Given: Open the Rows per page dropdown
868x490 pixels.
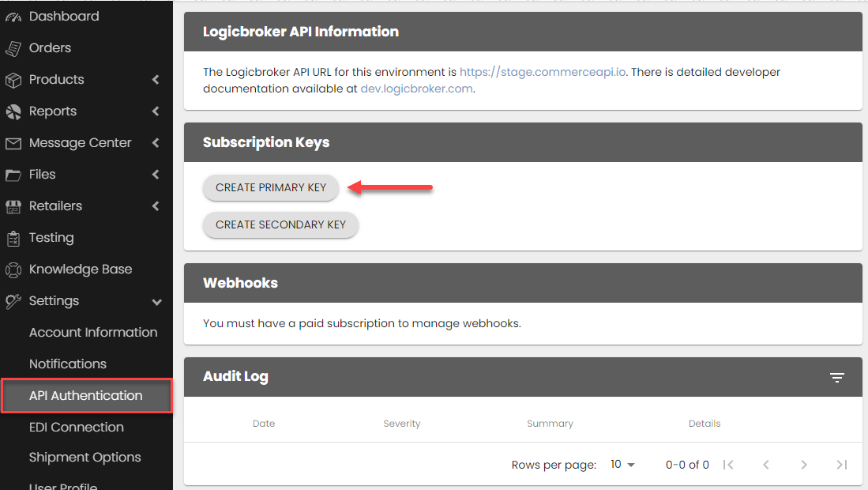Looking at the screenshot, I should click(622, 465).
